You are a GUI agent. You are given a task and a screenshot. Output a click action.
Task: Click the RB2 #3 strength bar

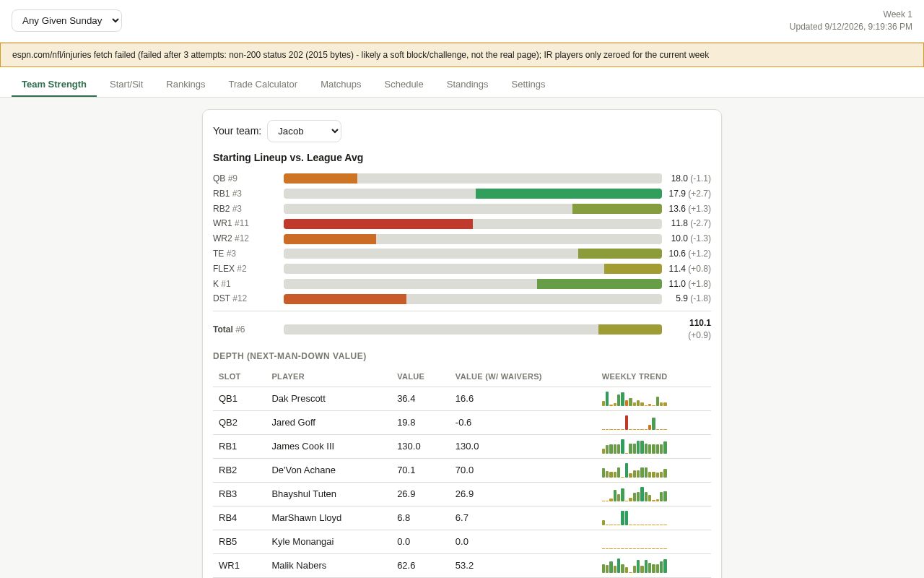tap(473, 209)
